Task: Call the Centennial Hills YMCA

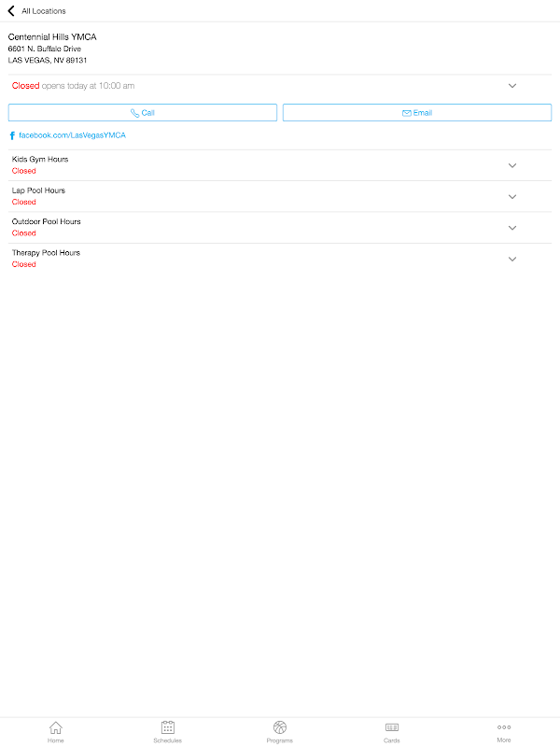Action: [x=143, y=113]
